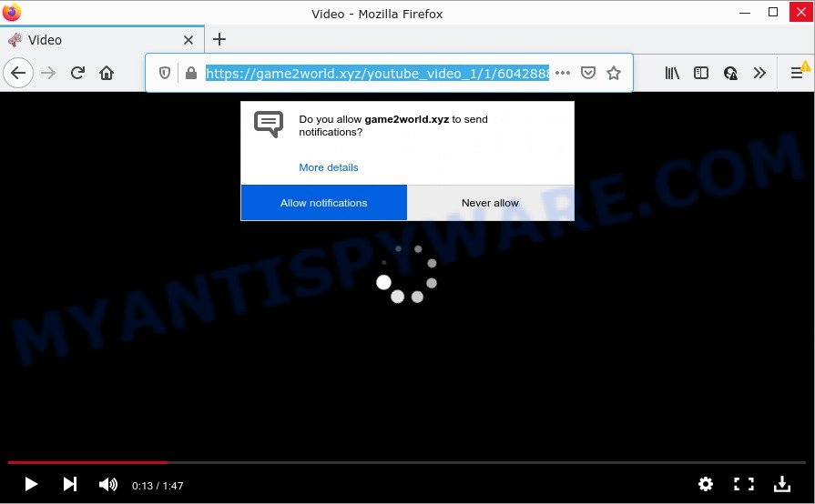Open page actions three-dot menu
The height and width of the screenshot is (504, 815).
[563, 73]
